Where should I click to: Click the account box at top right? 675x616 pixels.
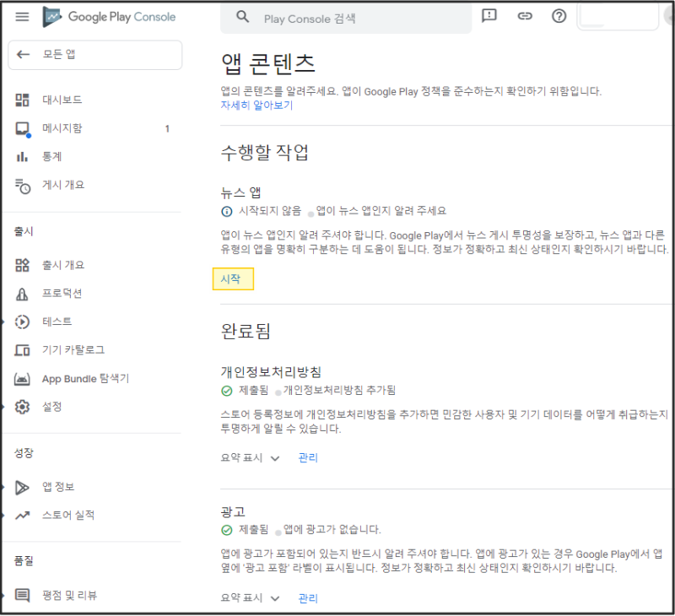click(618, 17)
